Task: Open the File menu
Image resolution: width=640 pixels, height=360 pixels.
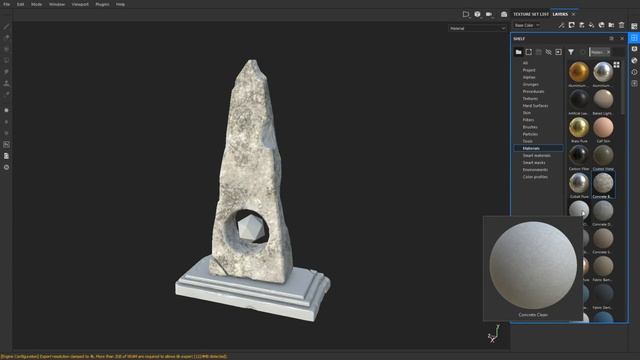Action: (x=7, y=4)
